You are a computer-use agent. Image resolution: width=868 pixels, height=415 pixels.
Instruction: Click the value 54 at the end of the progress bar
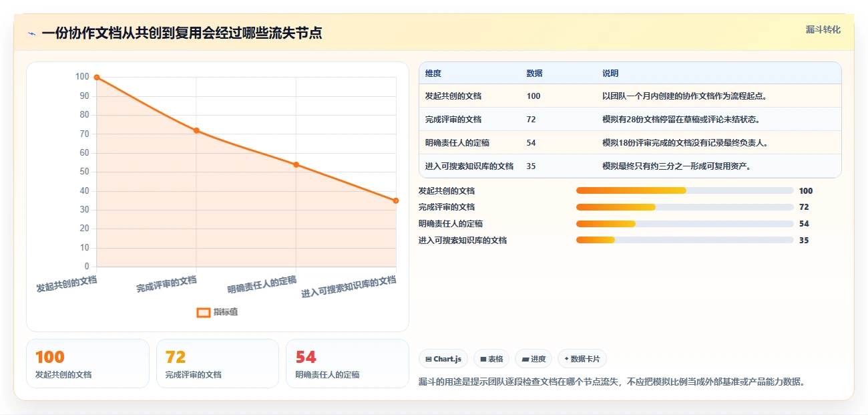pyautogui.click(x=804, y=224)
